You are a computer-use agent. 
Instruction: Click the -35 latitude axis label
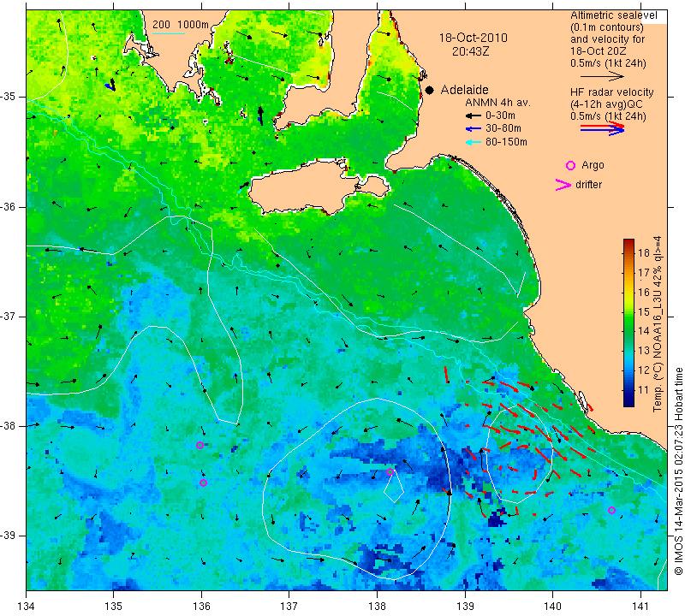point(9,97)
